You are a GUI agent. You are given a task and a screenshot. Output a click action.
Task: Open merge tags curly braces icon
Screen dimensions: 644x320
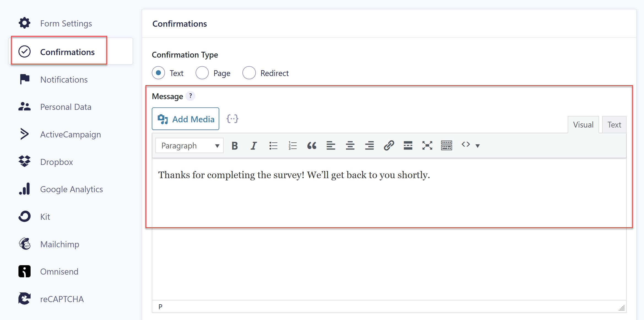[232, 119]
